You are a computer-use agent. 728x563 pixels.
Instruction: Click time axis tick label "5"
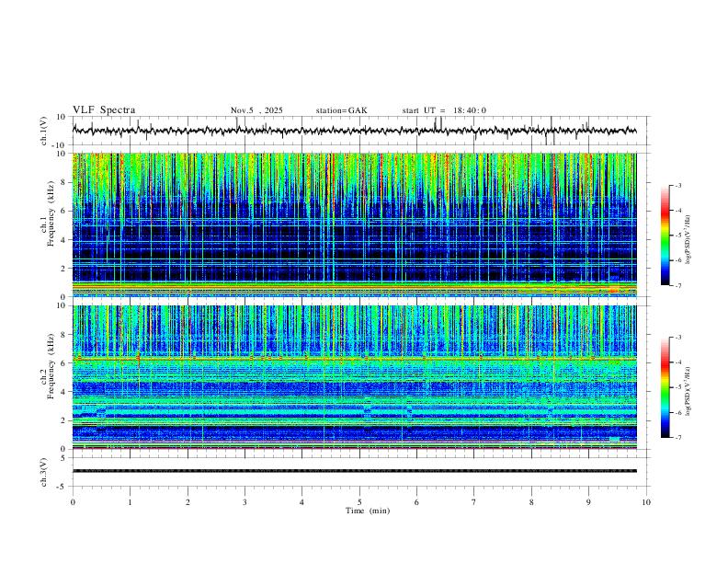point(359,502)
